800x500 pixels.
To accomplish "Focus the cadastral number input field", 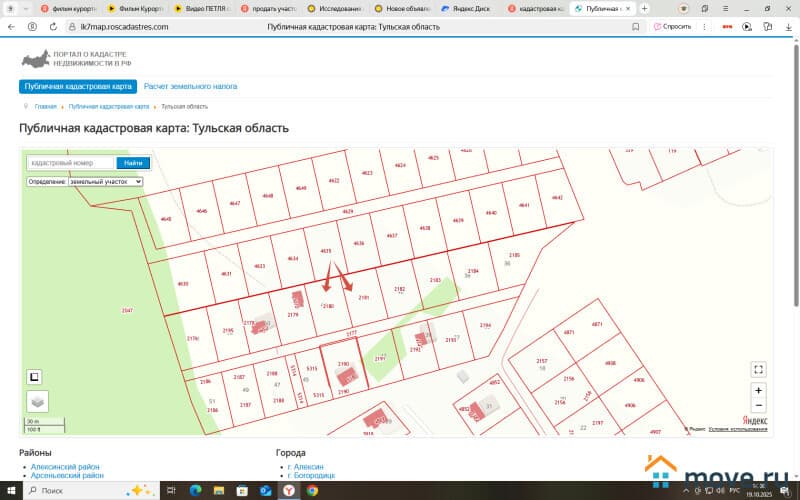I will (x=70, y=163).
